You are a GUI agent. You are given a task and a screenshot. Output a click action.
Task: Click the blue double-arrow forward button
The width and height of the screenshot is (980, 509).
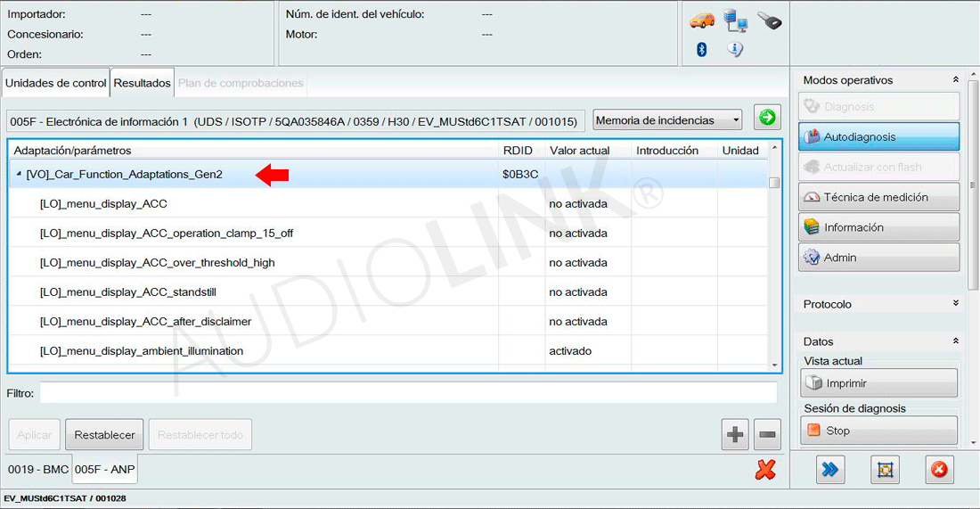coord(830,469)
